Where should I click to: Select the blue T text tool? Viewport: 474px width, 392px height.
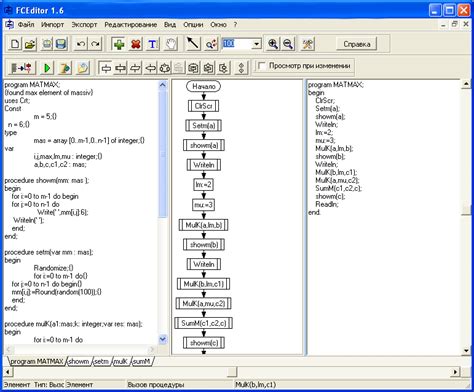coord(152,44)
